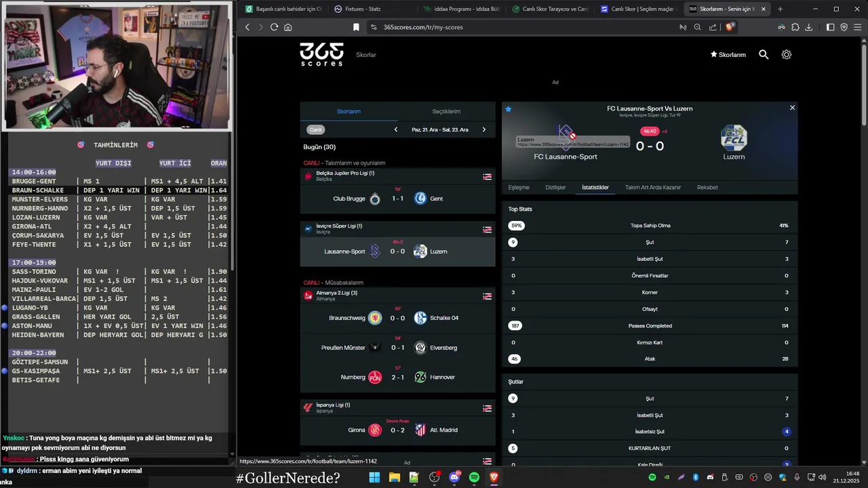This screenshot has height=488, width=868.
Task: Open Braunschweig vs Schalke 04 match
Action: point(398,318)
